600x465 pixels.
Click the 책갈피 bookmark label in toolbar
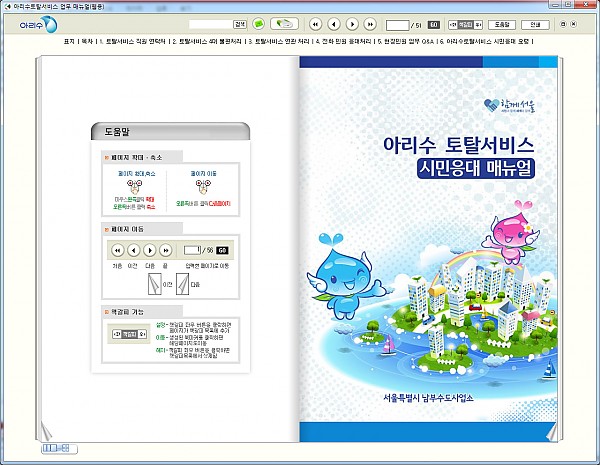pyautogui.click(x=466, y=25)
